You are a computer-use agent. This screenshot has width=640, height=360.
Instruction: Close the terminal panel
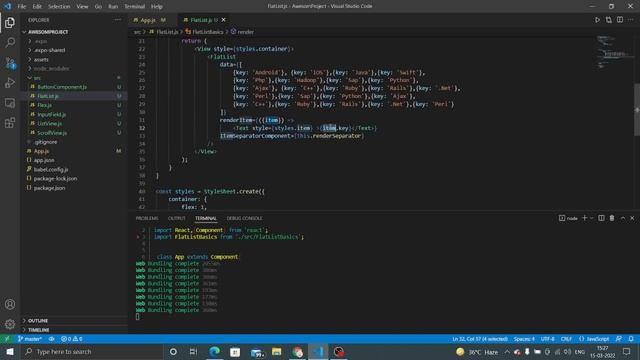632,218
